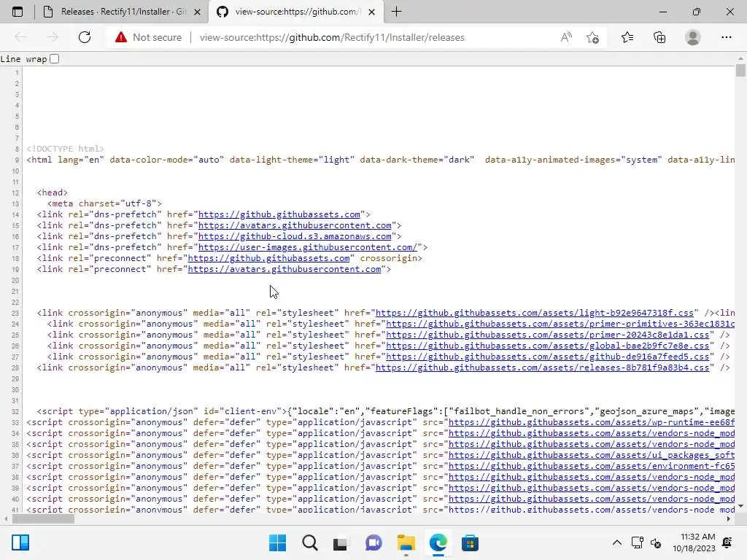Open global-bae2b9fc7e8e.css link
The width and height of the screenshot is (747, 560).
pos(547,346)
